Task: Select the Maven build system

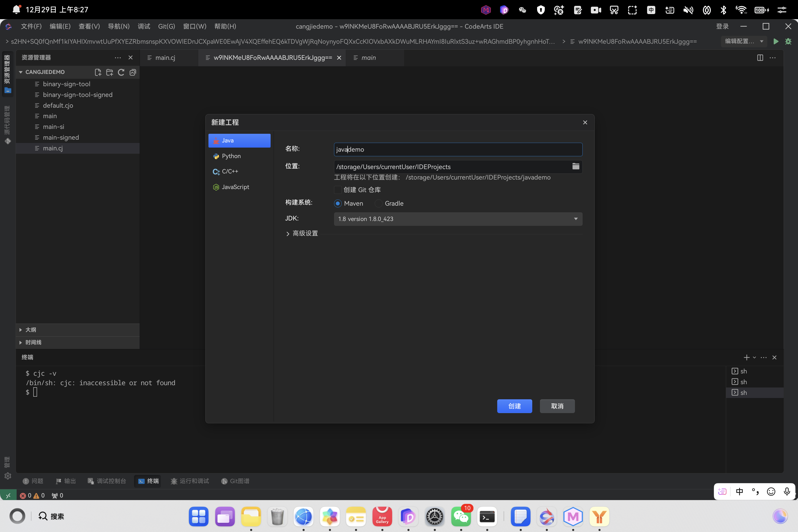Action: [338, 203]
